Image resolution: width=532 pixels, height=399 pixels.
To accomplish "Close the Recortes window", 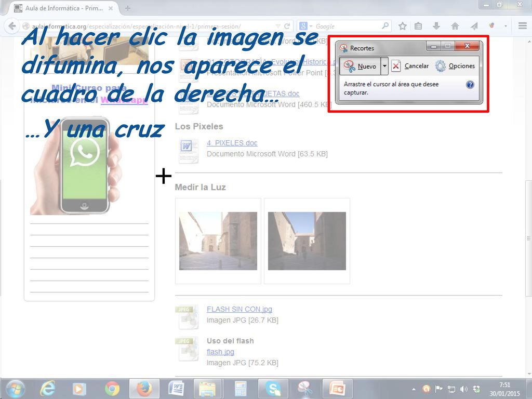I will pos(467,46).
